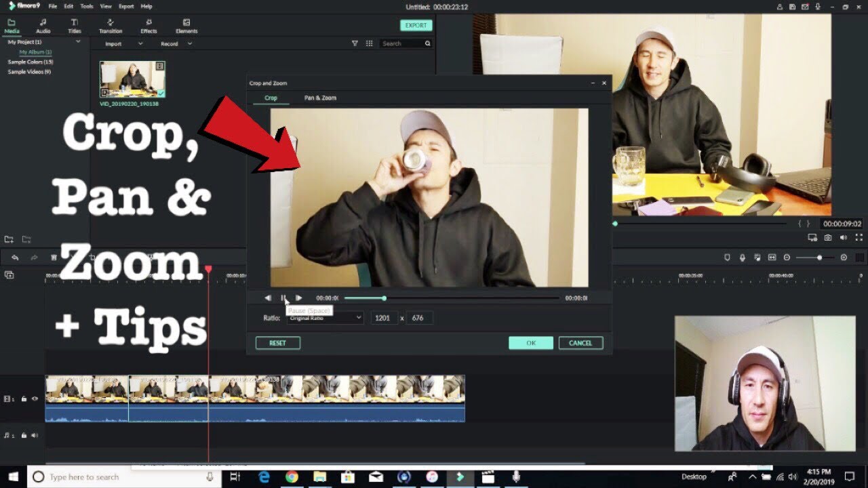Click the audio mixer icon
The height and width of the screenshot is (488, 868).
click(757, 258)
